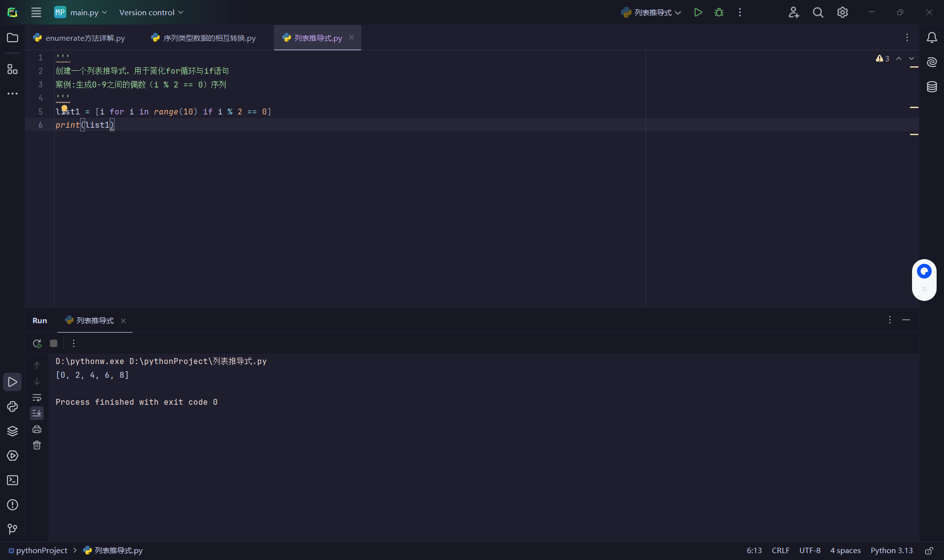Switch to the 序列类型数据的相互转换.py tab
Viewport: 944px width, 560px height.
[x=209, y=38]
